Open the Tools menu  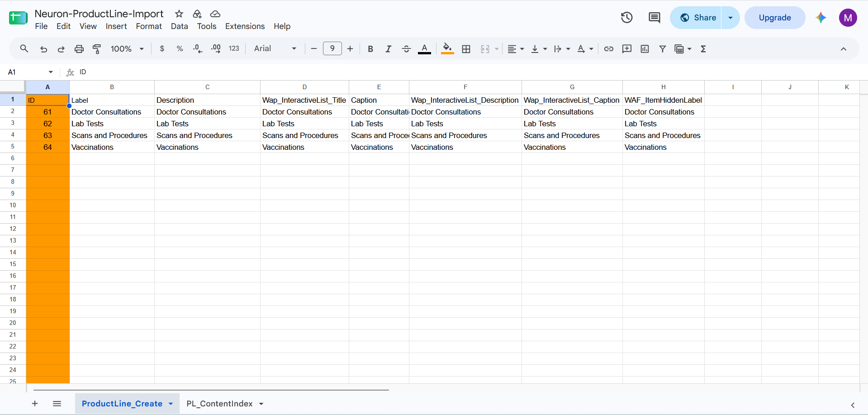[x=207, y=26]
